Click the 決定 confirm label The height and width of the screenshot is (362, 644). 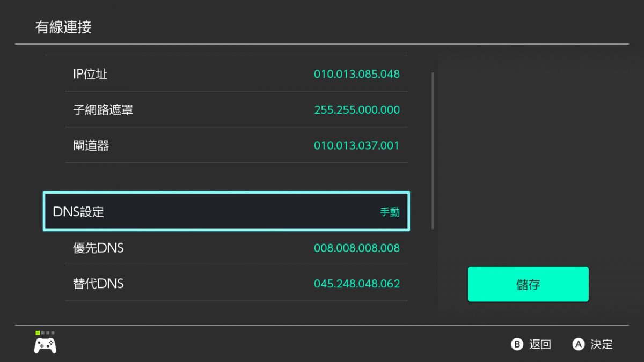[601, 344]
